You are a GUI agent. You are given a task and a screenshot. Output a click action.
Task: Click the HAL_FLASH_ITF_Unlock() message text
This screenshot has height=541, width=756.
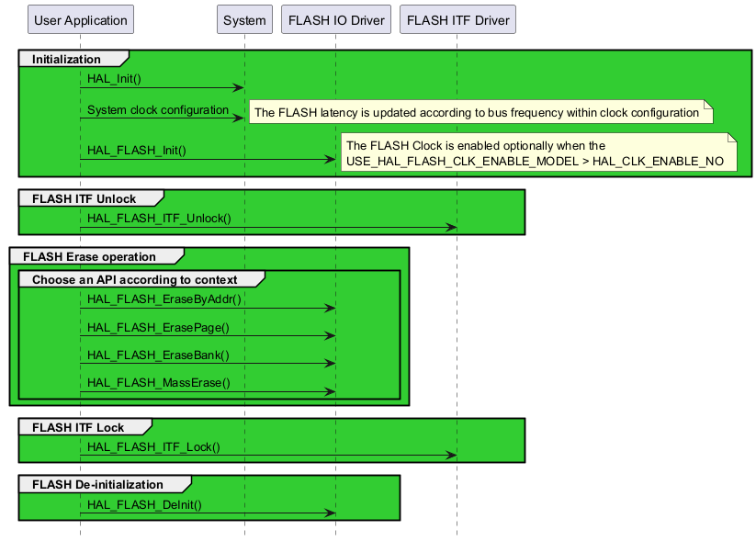159,219
